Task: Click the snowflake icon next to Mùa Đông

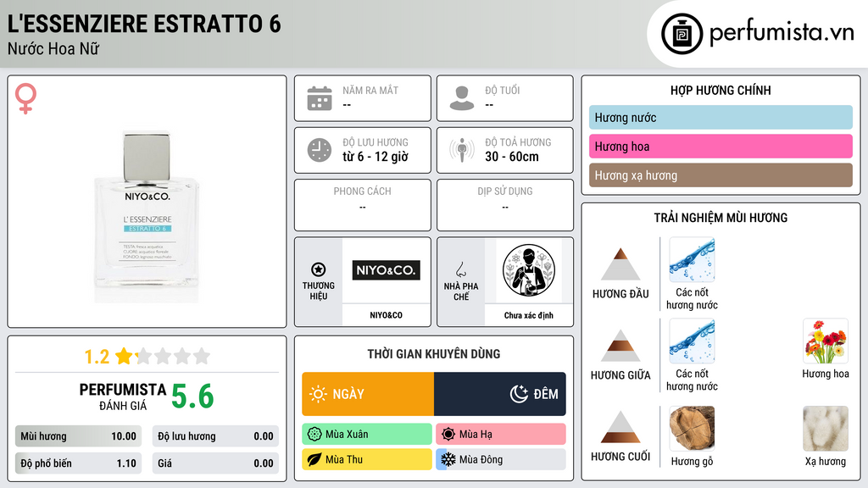Action: pyautogui.click(x=448, y=459)
